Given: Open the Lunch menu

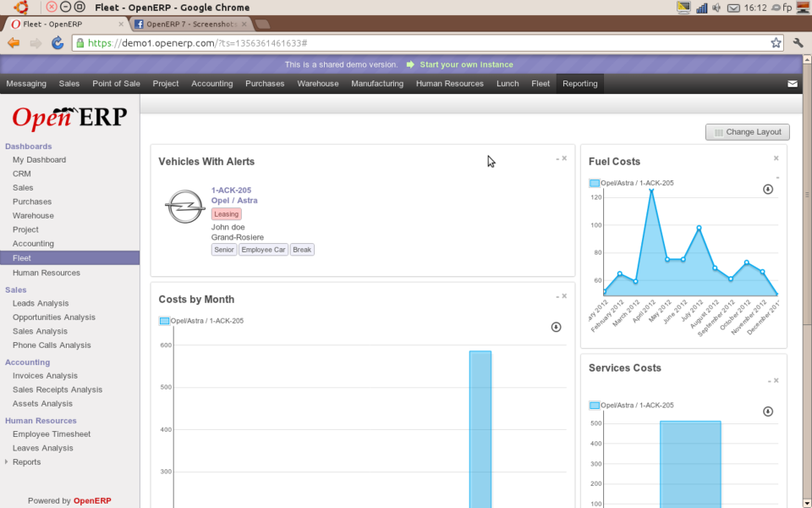Looking at the screenshot, I should point(507,84).
